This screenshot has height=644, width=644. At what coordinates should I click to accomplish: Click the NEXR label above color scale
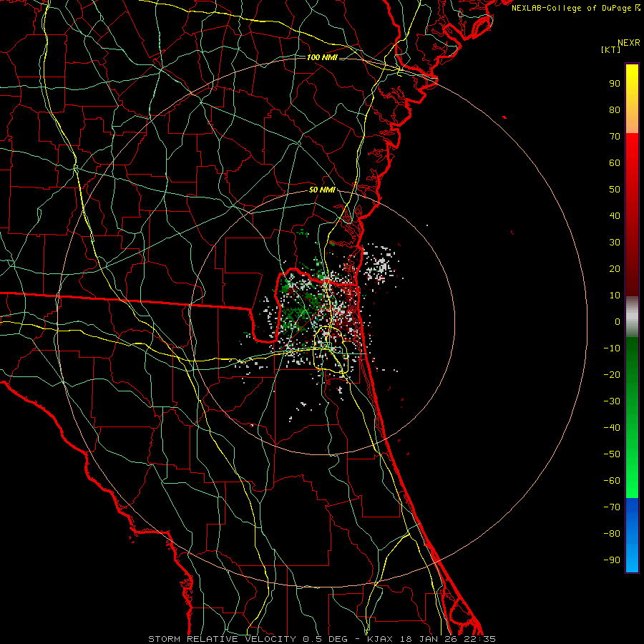[628, 43]
